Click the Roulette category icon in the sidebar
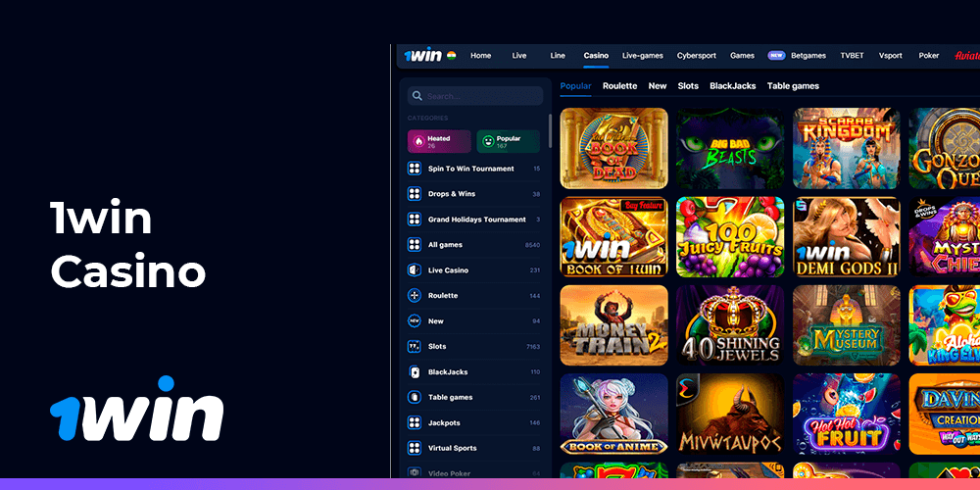980x490 pixels. click(415, 295)
